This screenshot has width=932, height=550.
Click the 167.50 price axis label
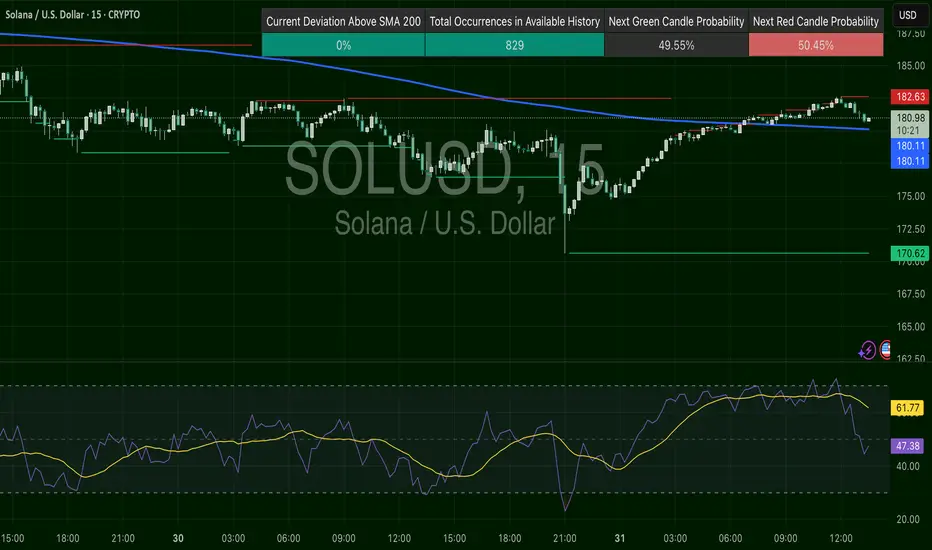[x=911, y=294]
